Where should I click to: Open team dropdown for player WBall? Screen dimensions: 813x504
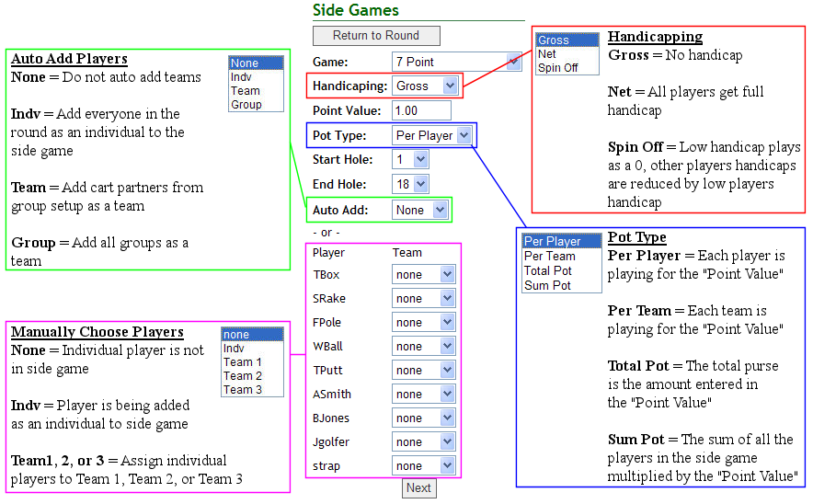(423, 346)
